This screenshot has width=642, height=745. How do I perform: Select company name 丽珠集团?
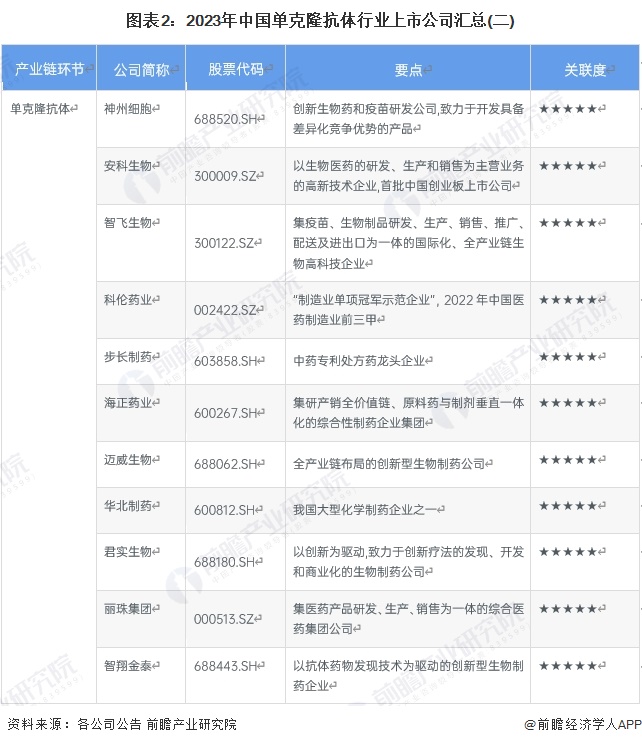[x=128, y=609]
